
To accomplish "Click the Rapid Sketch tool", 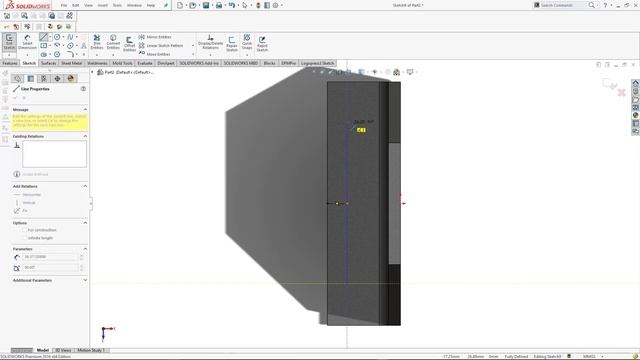I will [262, 43].
